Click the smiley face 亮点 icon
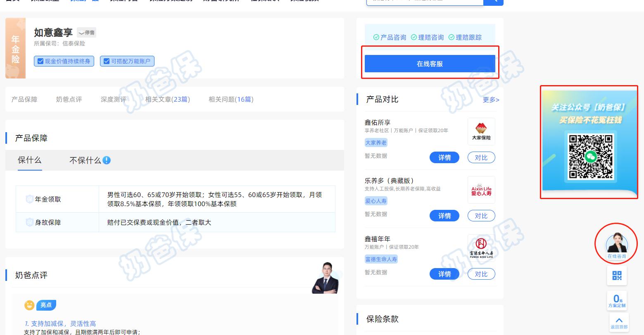Screen dimensions: 644x335 point(29,305)
